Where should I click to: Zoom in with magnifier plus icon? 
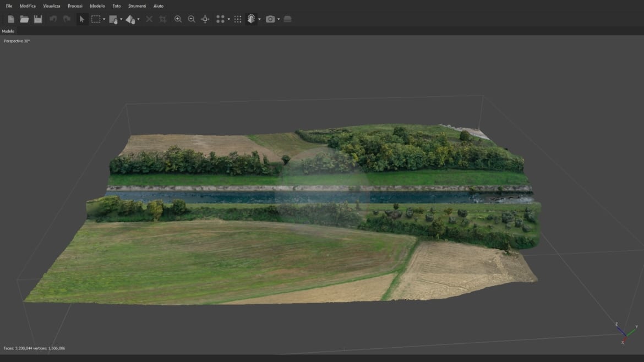(x=178, y=19)
